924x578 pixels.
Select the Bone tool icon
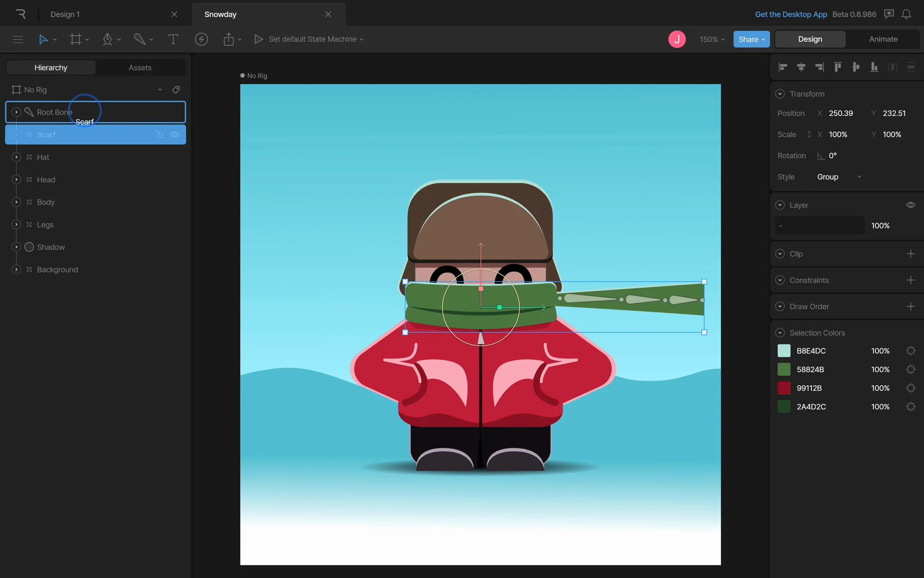tap(140, 39)
